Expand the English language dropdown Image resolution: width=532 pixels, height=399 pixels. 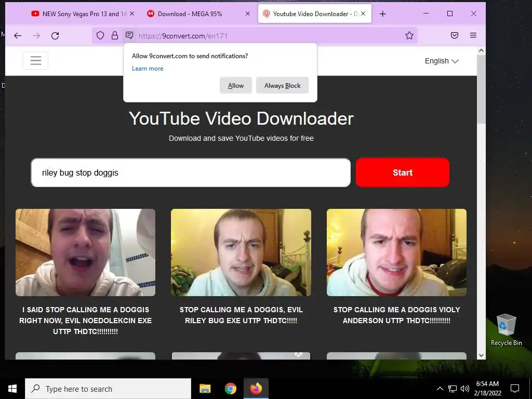pyautogui.click(x=442, y=61)
